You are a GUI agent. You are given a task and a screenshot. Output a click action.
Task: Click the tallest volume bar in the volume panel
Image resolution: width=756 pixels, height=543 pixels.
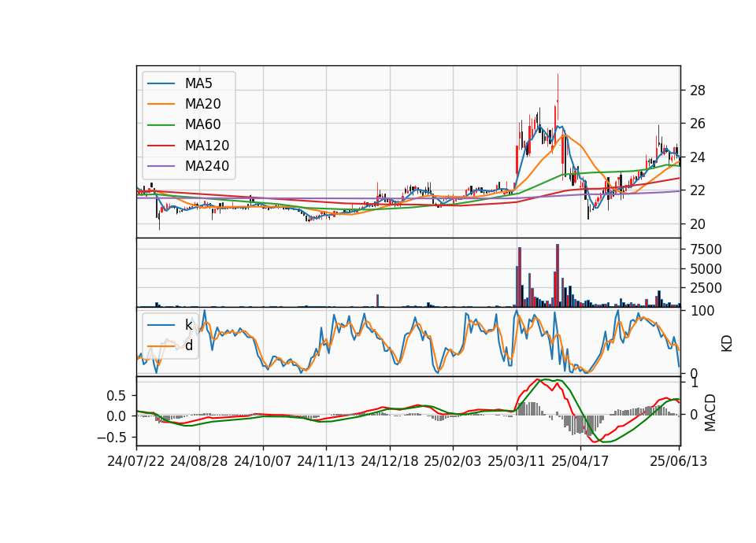[558, 275]
